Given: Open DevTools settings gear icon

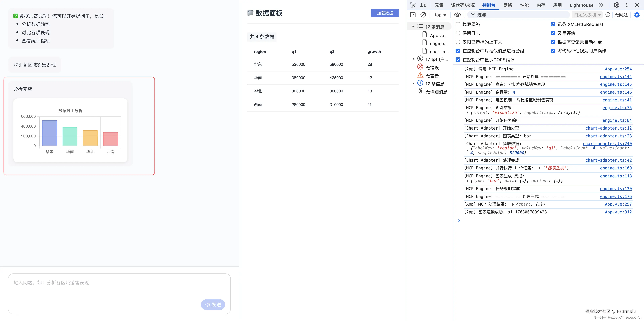Looking at the screenshot, I should point(616,5).
